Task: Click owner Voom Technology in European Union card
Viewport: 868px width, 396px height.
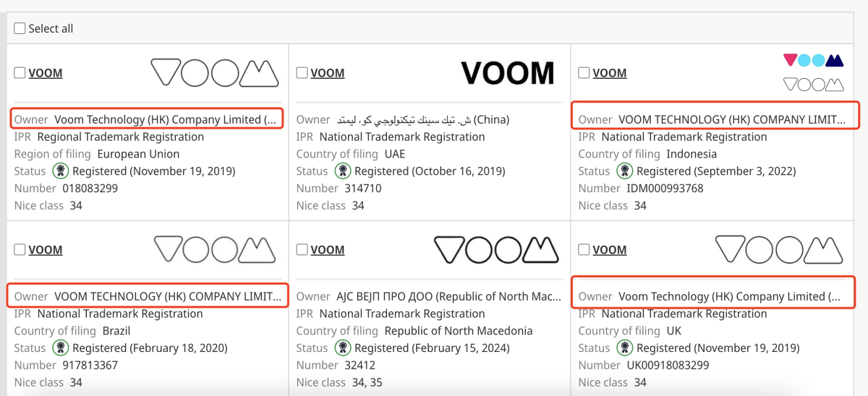Action: pos(166,119)
